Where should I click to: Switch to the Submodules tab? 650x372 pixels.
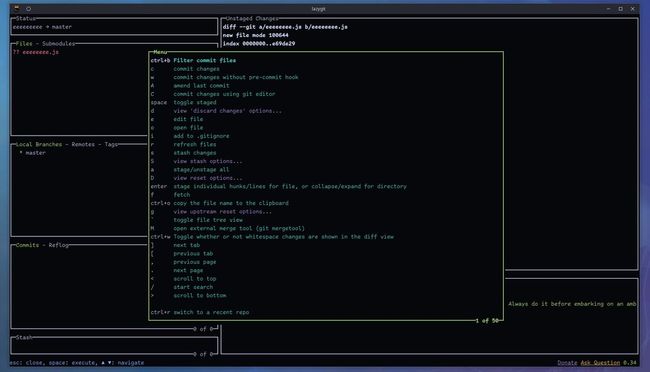click(58, 44)
